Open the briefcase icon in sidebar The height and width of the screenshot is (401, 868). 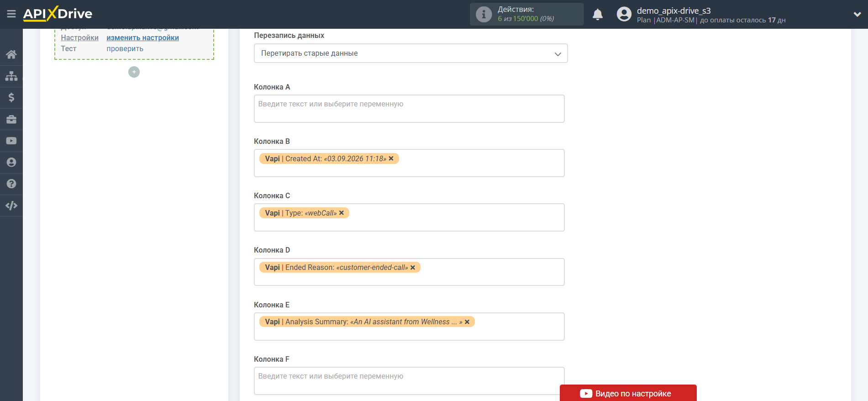(x=11, y=119)
